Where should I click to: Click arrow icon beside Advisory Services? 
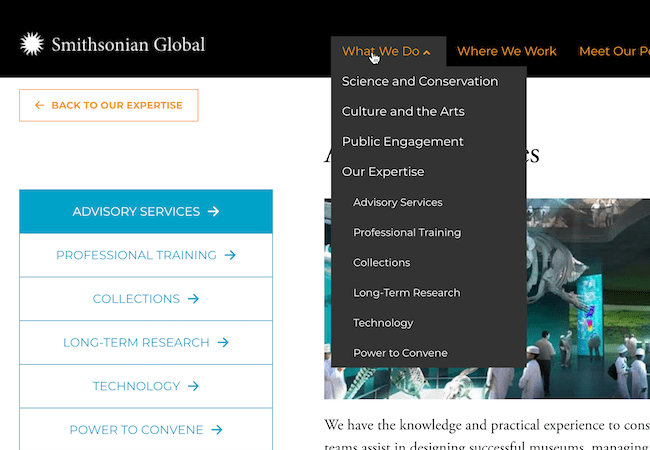(x=213, y=211)
